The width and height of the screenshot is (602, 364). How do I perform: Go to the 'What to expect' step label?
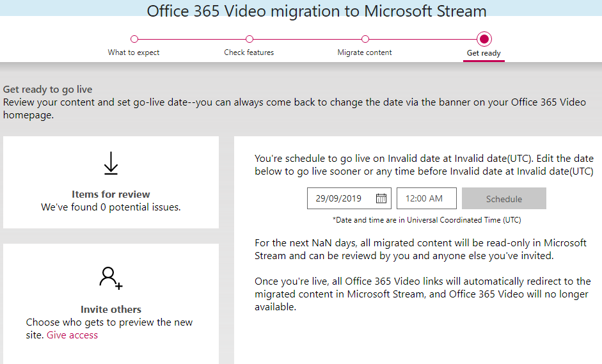click(134, 52)
